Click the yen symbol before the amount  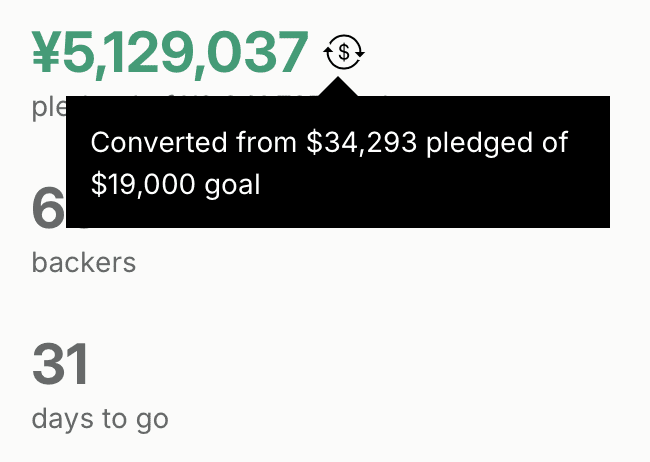pos(47,53)
